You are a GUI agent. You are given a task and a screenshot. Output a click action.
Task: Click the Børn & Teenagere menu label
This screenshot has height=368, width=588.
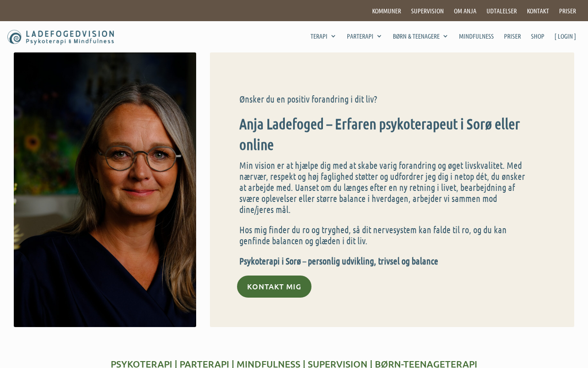pos(416,36)
